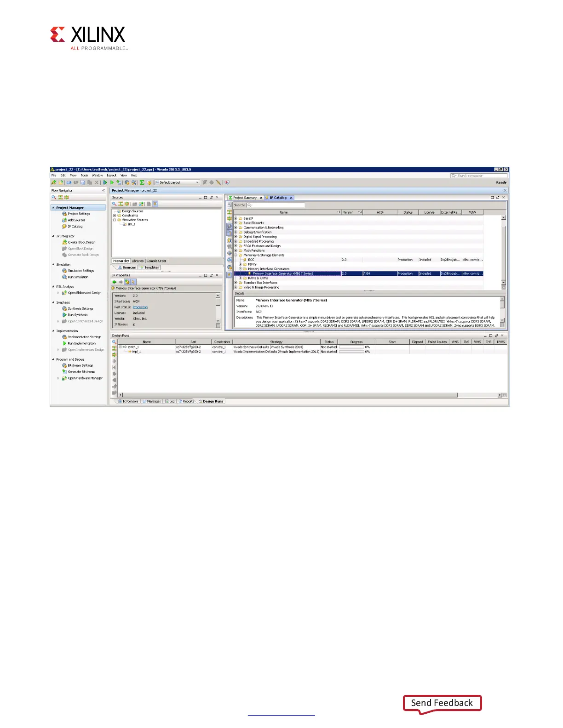Click the IP Catalog search field

pyautogui.click(x=276, y=205)
